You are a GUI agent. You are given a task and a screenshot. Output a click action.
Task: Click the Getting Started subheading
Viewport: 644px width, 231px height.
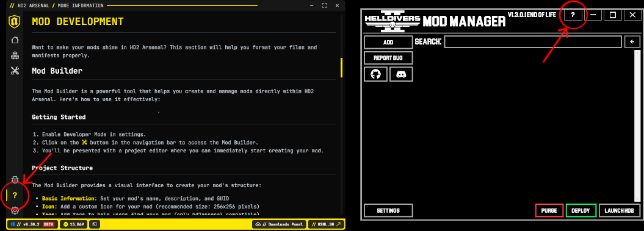click(59, 117)
